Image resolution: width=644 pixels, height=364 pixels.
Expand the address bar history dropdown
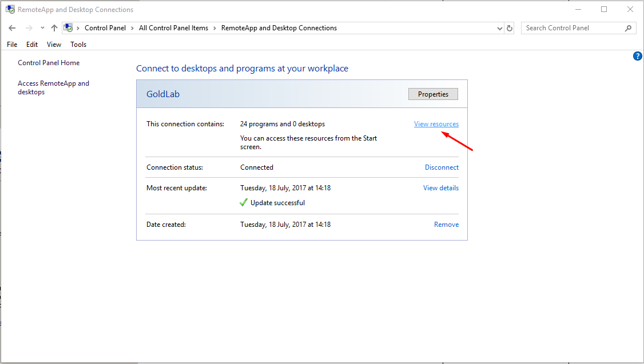499,28
